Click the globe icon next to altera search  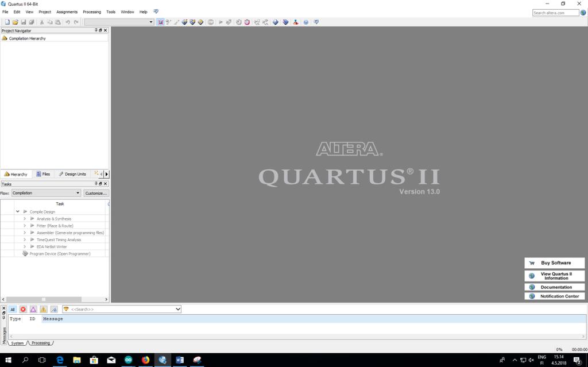coord(583,13)
